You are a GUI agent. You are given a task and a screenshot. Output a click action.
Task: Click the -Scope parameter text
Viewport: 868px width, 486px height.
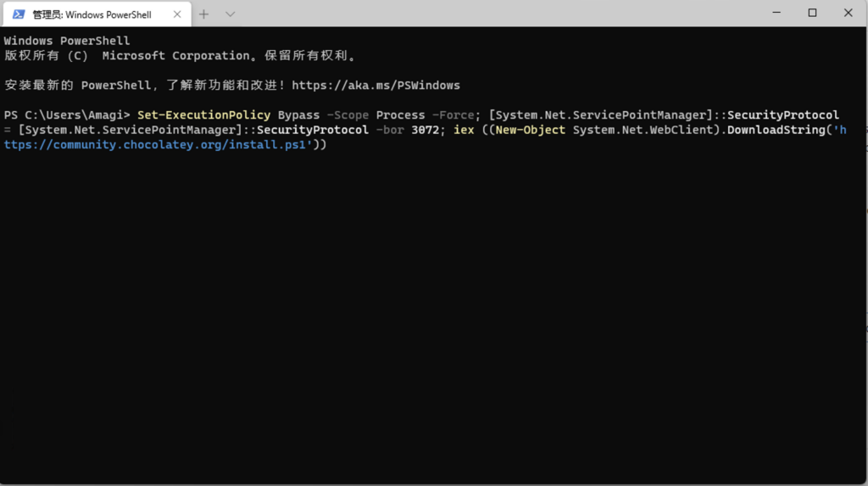click(348, 115)
